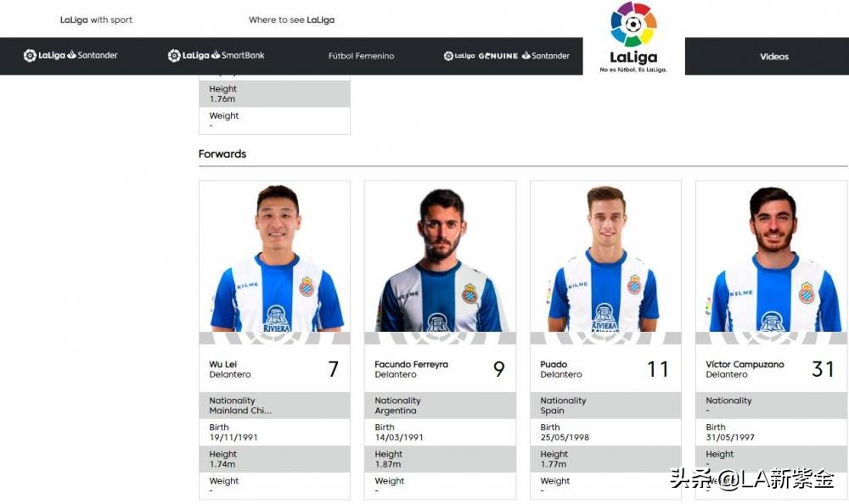Viewport: 849px width, 504px height.
Task: Click the Víctor Campuzano name link
Action: [745, 364]
